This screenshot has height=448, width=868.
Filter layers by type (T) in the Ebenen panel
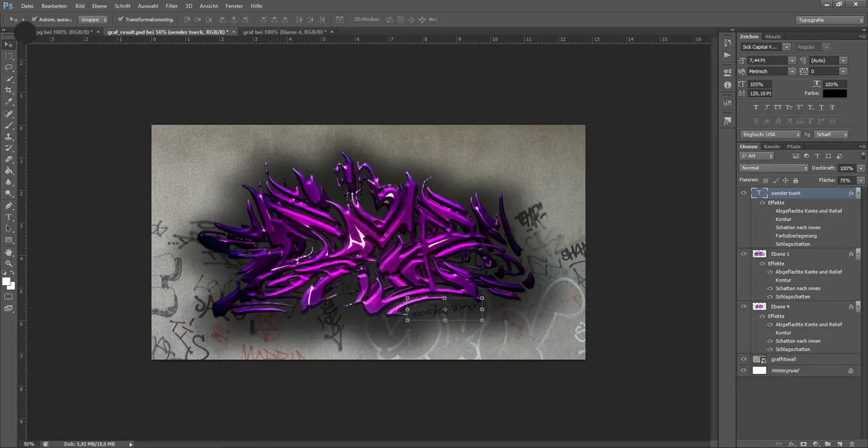tap(817, 156)
